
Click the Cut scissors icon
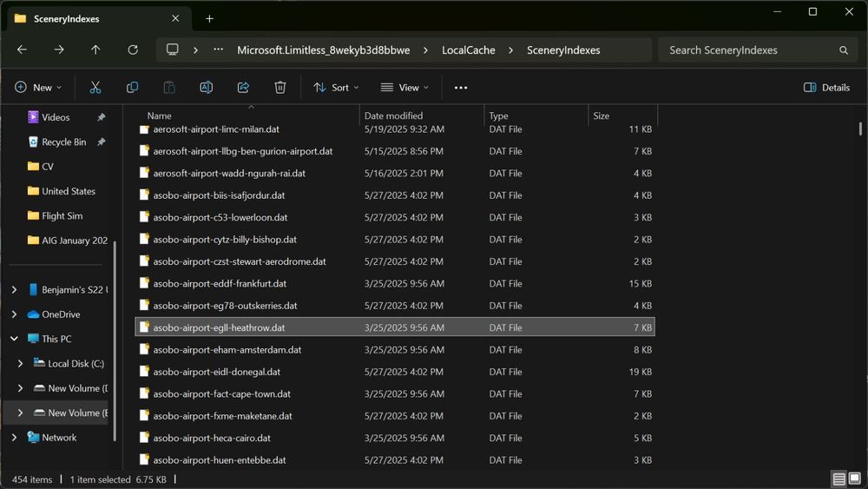point(95,87)
